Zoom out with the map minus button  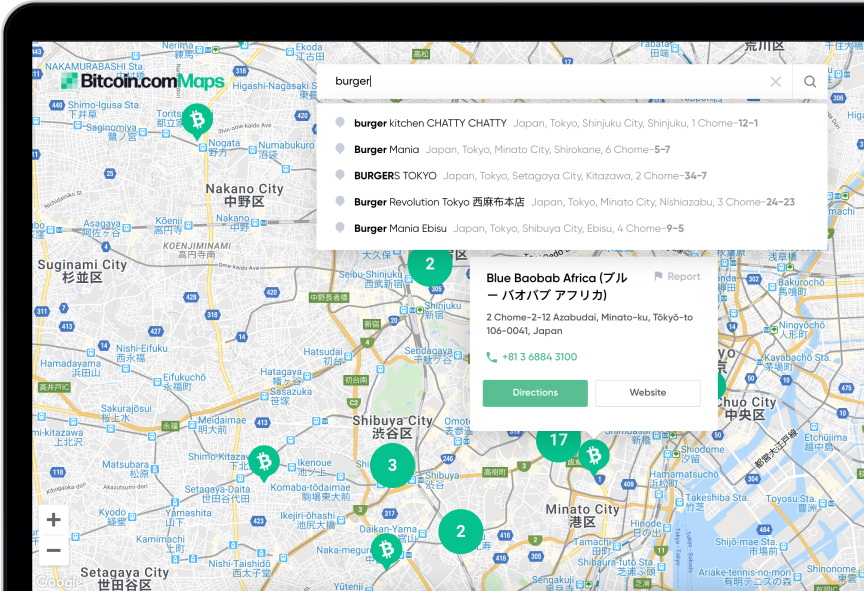pyautogui.click(x=53, y=551)
